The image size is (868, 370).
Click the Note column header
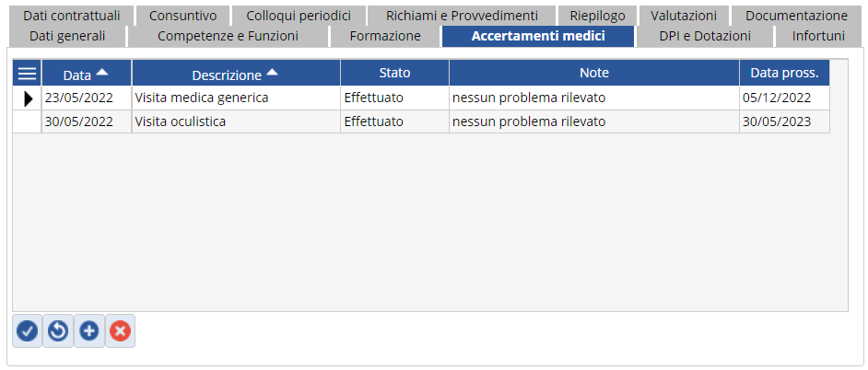[593, 73]
